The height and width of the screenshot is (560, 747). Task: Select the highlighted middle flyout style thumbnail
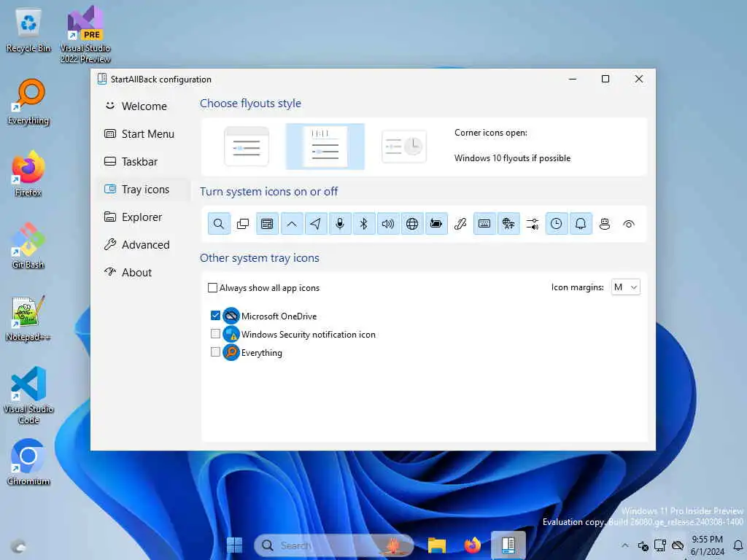pyautogui.click(x=325, y=146)
